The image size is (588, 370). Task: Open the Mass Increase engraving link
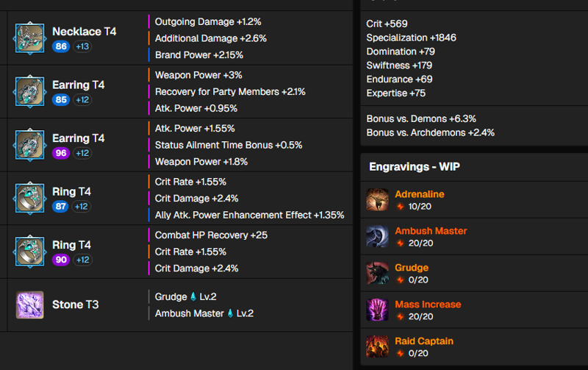pos(428,305)
